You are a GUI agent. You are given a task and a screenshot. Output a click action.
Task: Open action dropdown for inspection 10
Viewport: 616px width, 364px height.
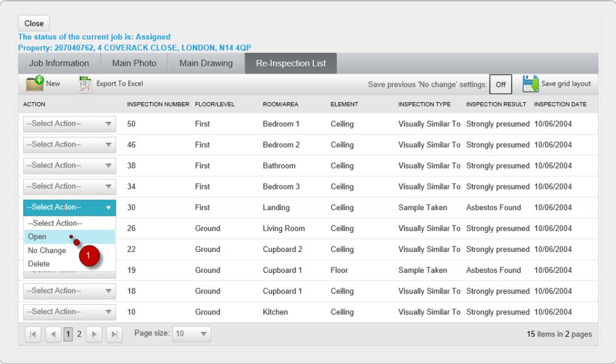pos(70,312)
